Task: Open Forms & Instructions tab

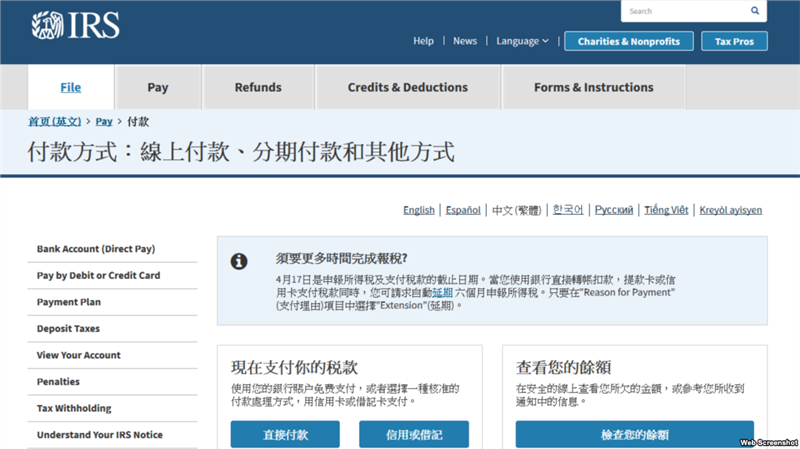Action: [593, 87]
